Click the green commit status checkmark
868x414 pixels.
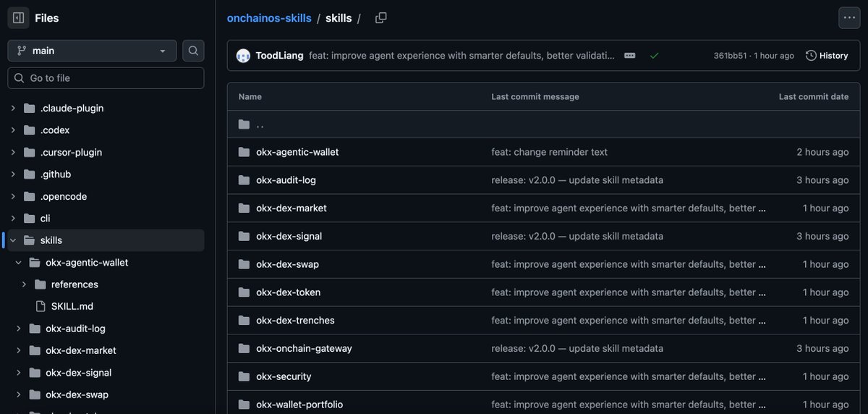[654, 56]
